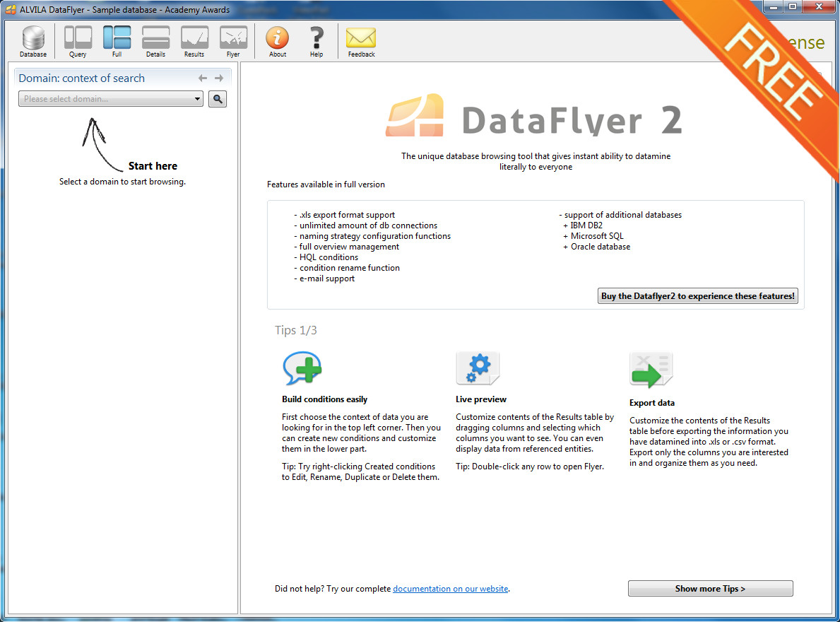Click the Live preview heading

point(481,399)
